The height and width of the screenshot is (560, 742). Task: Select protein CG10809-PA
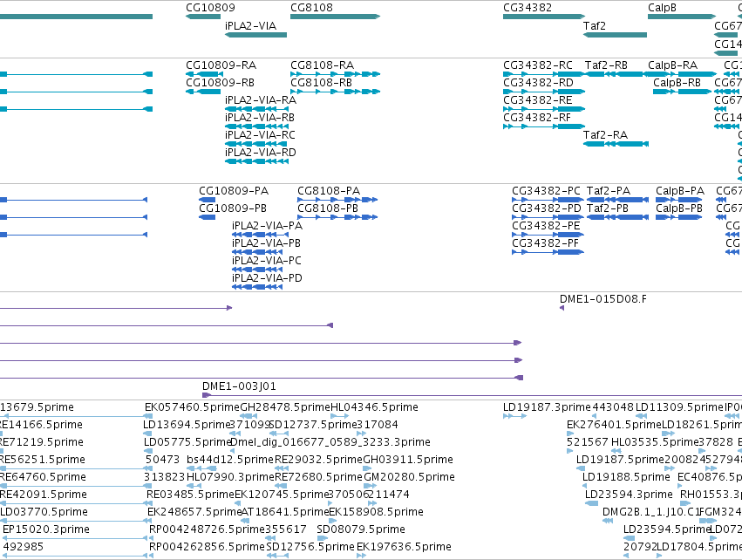tap(234, 191)
